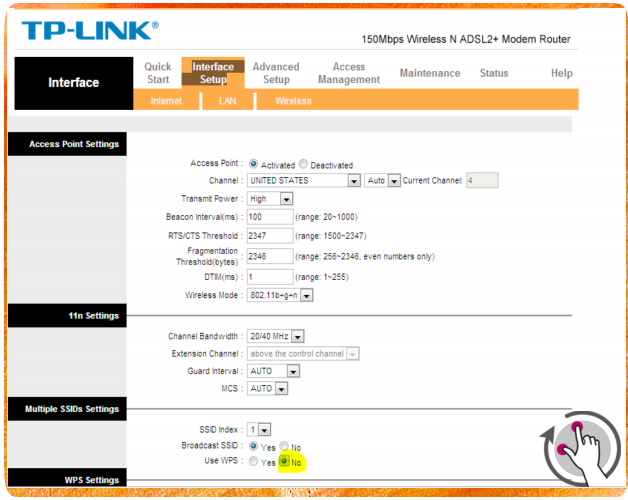Select No for Use WPS
This screenshot has height=500, width=628.
(284, 461)
